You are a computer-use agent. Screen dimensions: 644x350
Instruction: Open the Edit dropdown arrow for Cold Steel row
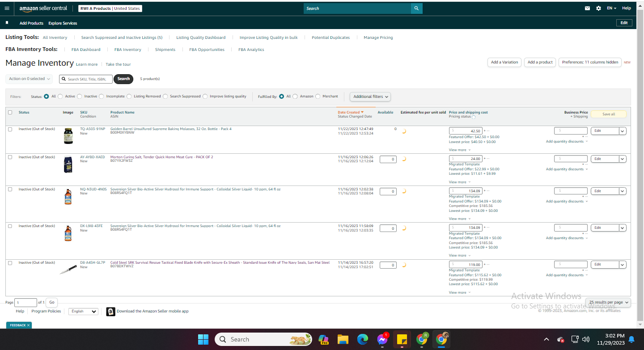623,265
